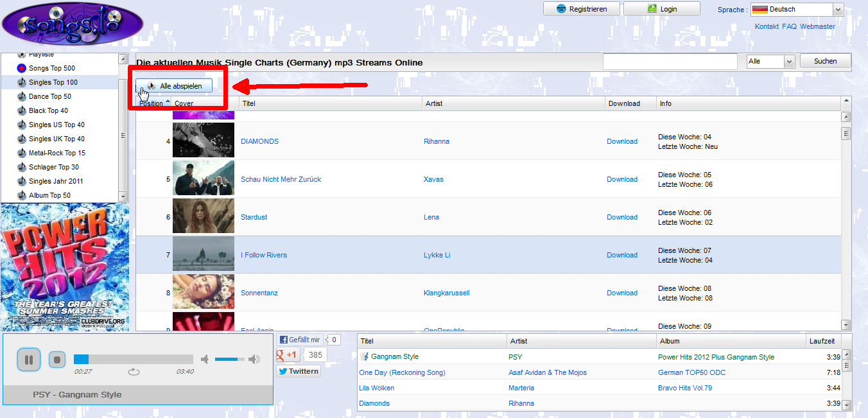This screenshot has height=418, width=868.
Task: Toggle the repeat loop icon
Action: [134, 372]
